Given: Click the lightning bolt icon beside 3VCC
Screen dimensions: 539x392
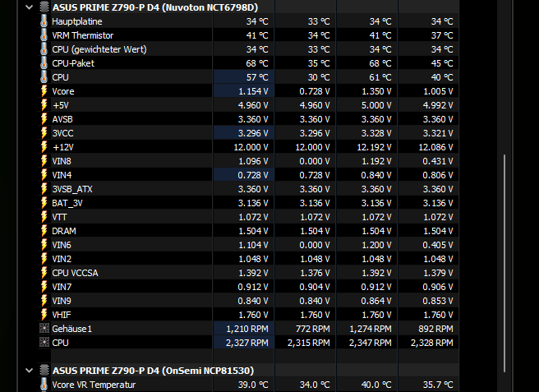Looking at the screenshot, I should [x=44, y=133].
